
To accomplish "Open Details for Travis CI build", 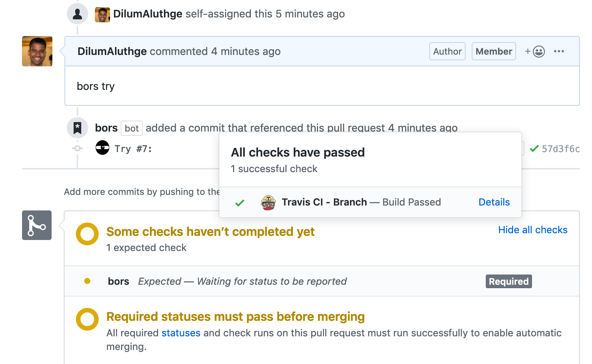I will (x=494, y=202).
